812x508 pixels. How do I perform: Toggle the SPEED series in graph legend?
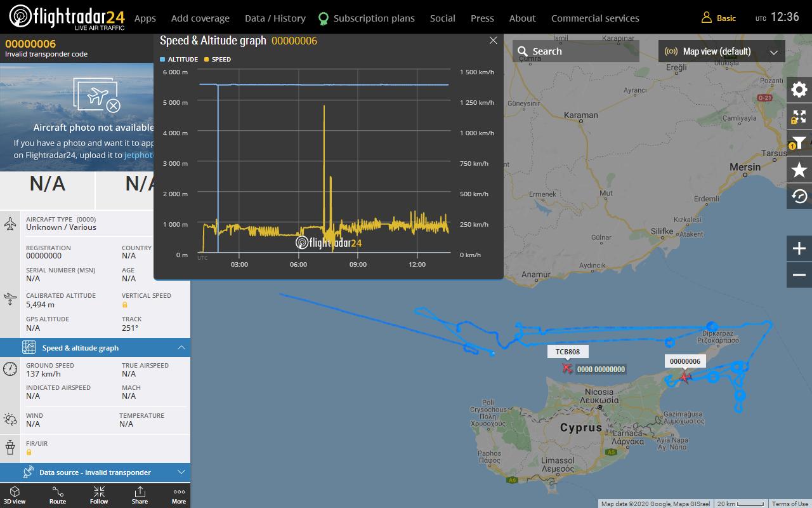click(218, 59)
